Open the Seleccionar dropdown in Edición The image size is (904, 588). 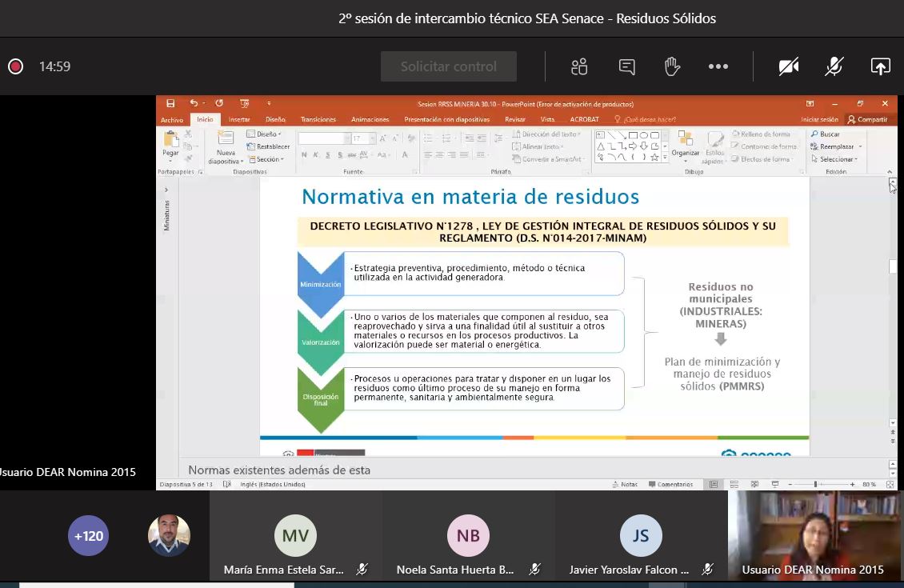coord(837,159)
